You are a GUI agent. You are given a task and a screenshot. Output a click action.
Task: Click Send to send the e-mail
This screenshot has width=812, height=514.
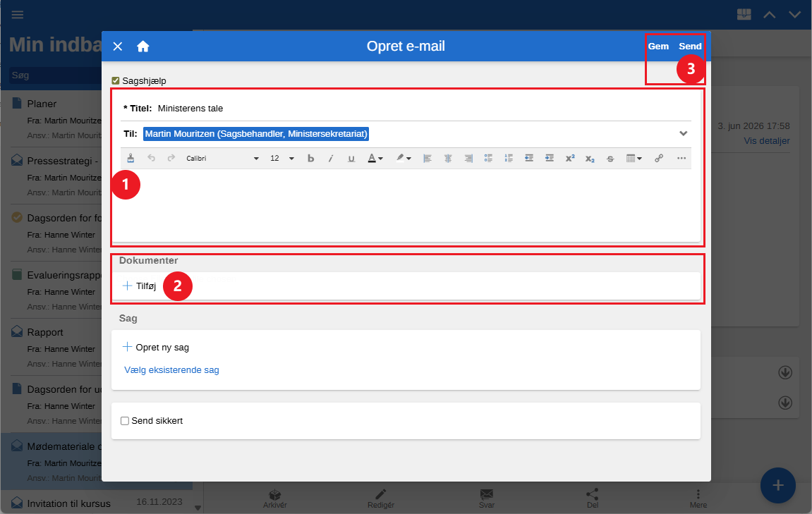tap(690, 47)
